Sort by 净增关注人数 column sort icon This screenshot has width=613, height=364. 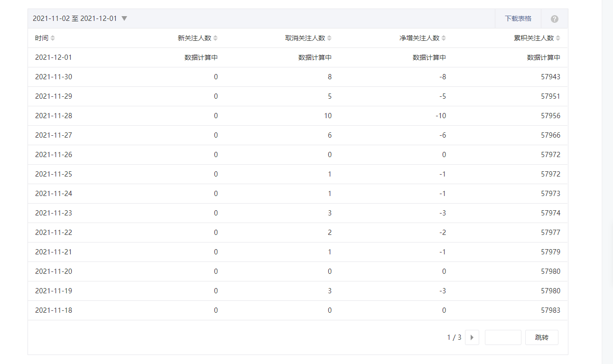click(x=444, y=38)
